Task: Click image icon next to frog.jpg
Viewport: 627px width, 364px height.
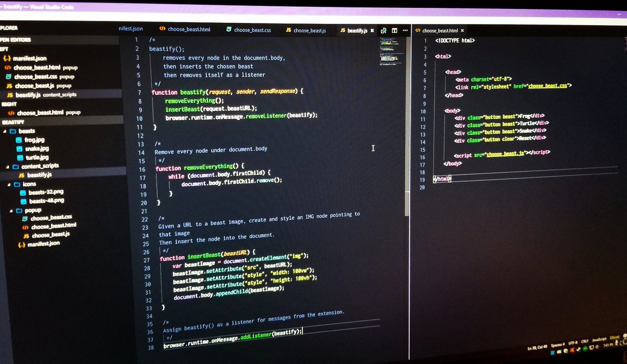Action: (18, 140)
